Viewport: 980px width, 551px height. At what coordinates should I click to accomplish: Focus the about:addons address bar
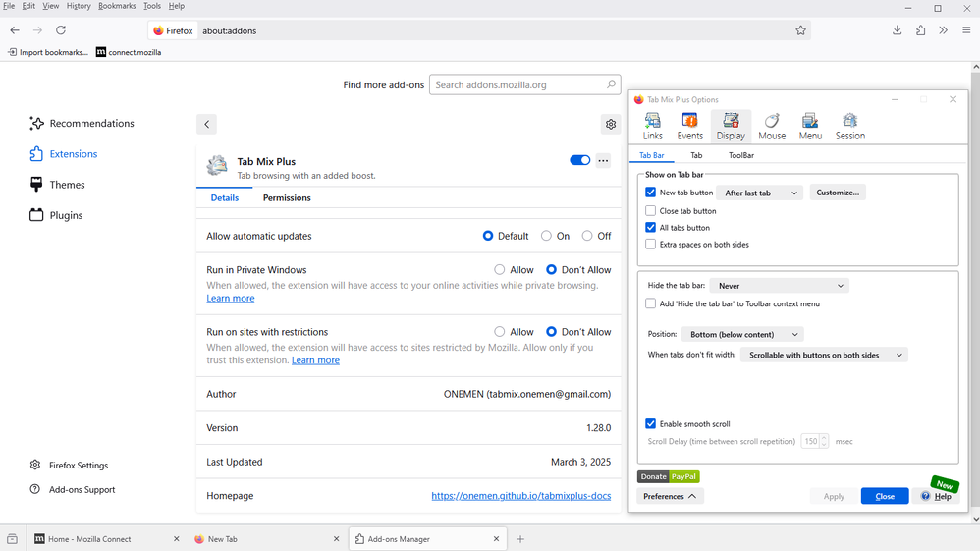479,30
